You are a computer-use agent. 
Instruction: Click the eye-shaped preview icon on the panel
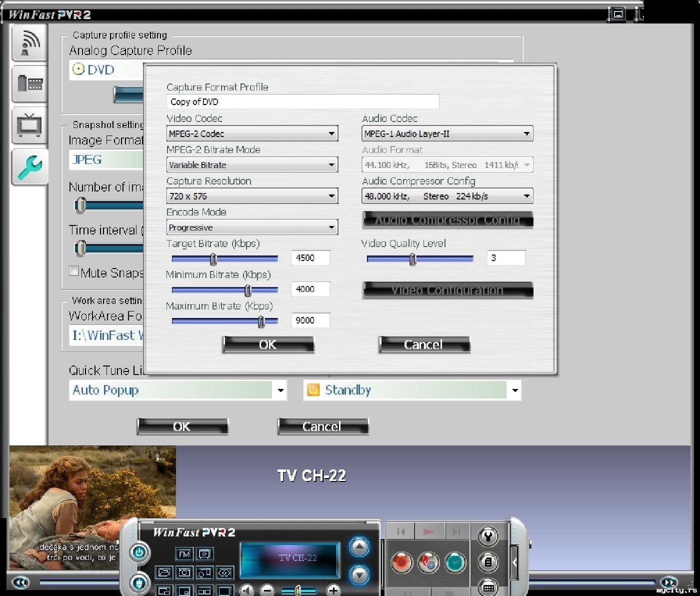click(224, 572)
